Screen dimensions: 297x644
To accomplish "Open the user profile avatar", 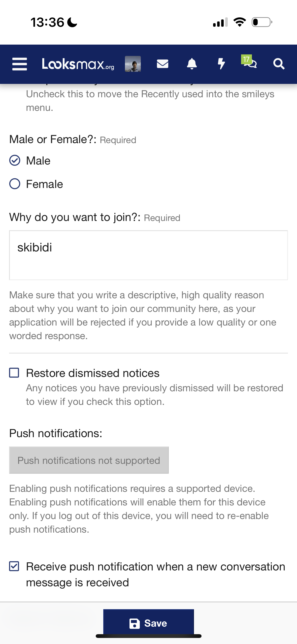I will (x=133, y=64).
